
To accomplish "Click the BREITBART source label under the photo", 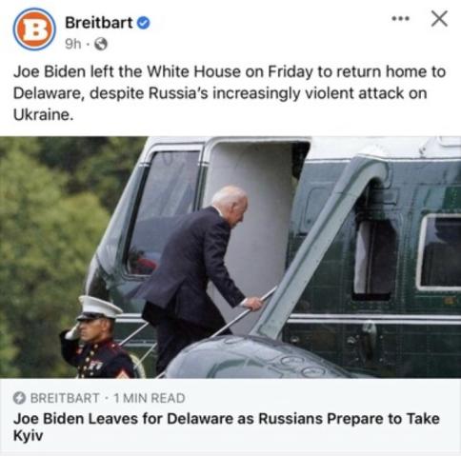I will (65, 398).
